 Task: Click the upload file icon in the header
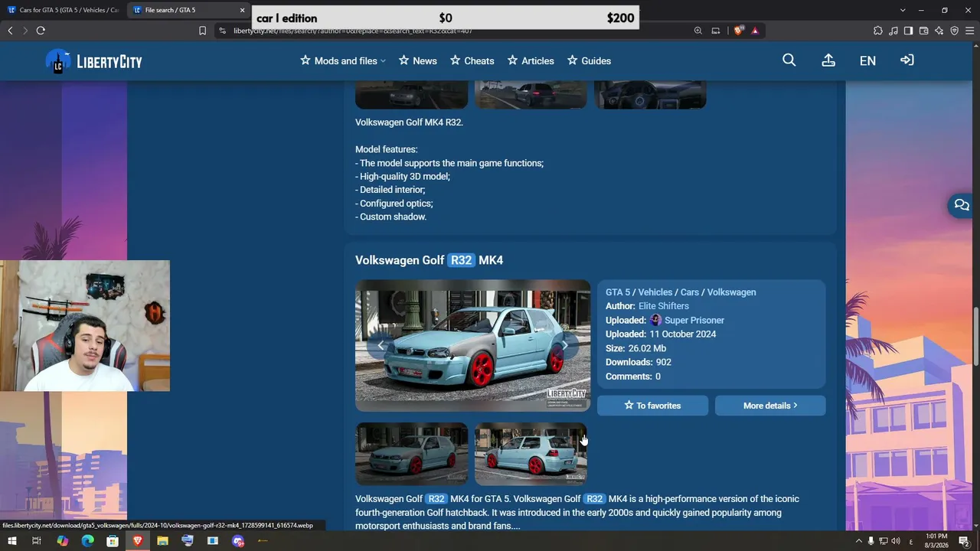(828, 60)
